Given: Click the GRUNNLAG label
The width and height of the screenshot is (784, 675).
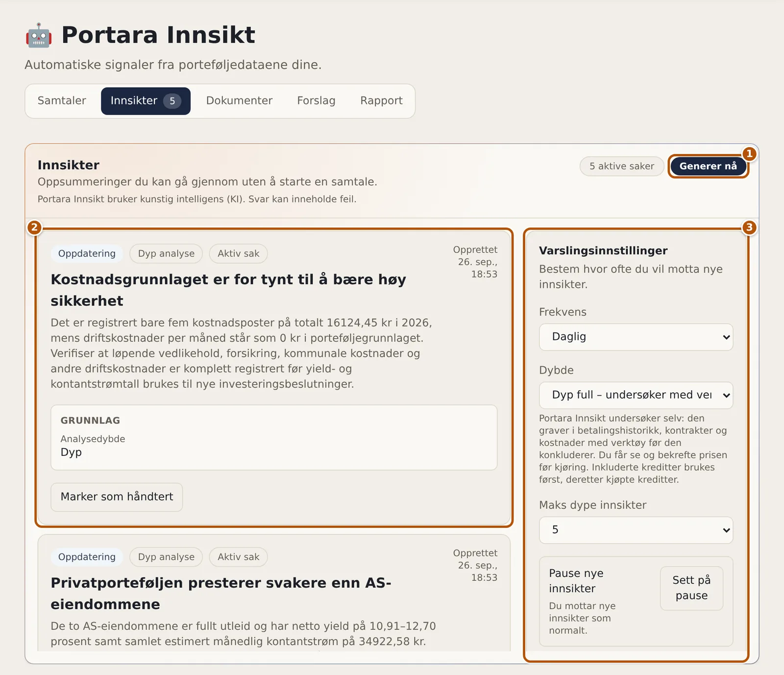Looking at the screenshot, I should click(90, 421).
